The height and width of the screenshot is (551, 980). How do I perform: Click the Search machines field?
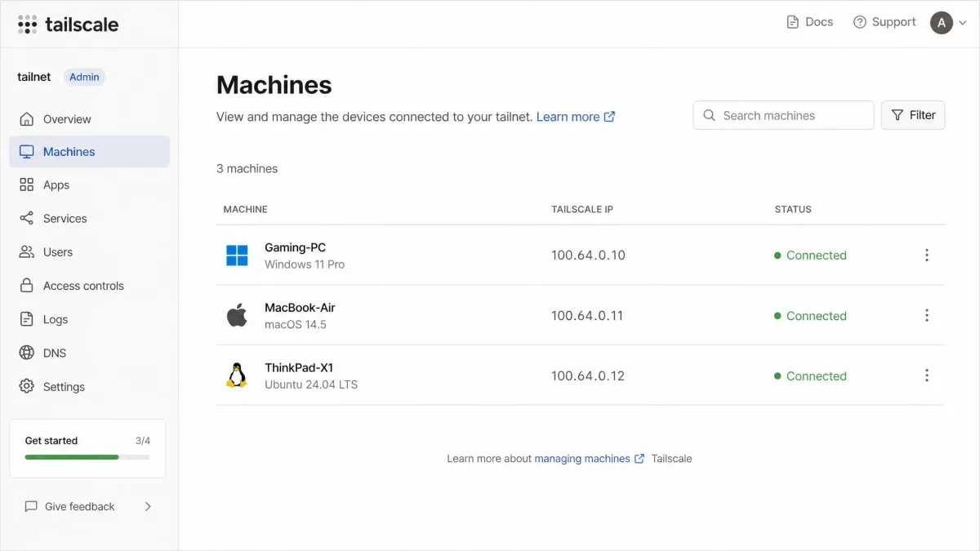pos(783,115)
